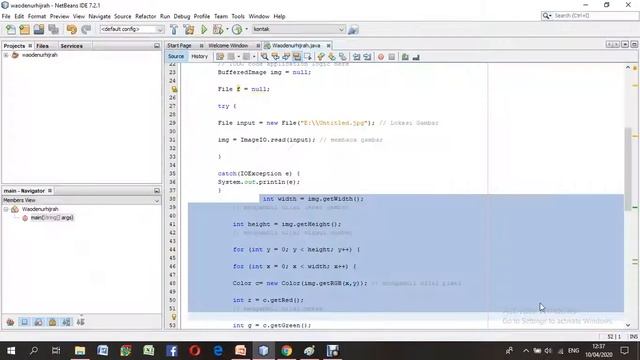Viewport: 640px width, 360px height.
Task: Click icon right of kontak combo box
Action: click(x=353, y=29)
